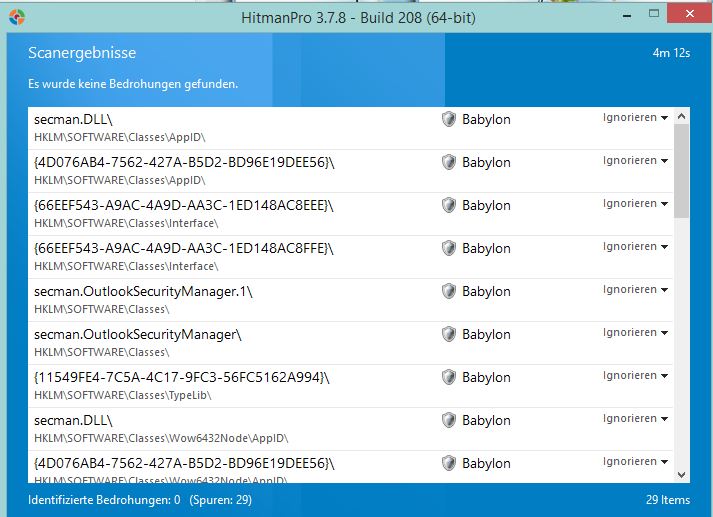Click the '(Spuren: 29)' status text
713x517 pixels.
tap(221, 500)
